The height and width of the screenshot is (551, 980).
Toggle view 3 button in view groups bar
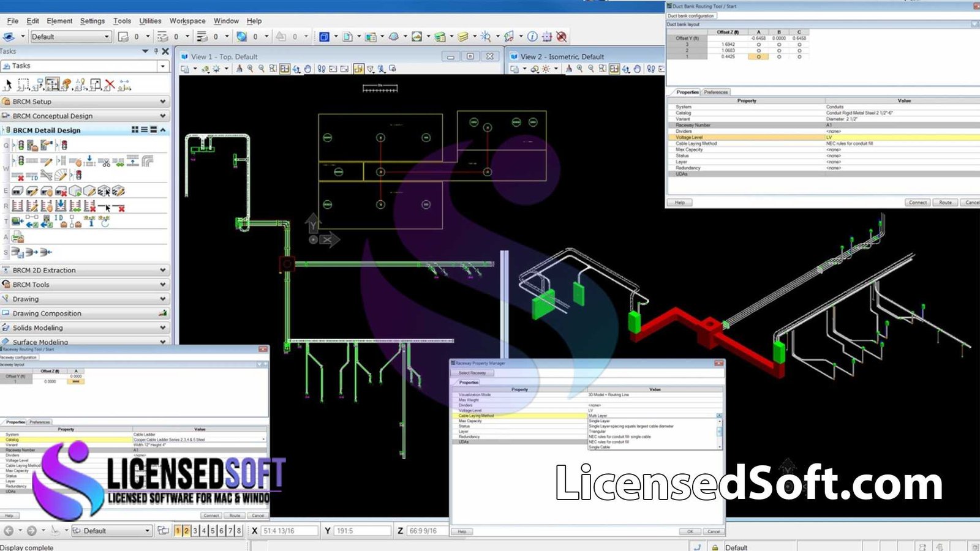195,531
